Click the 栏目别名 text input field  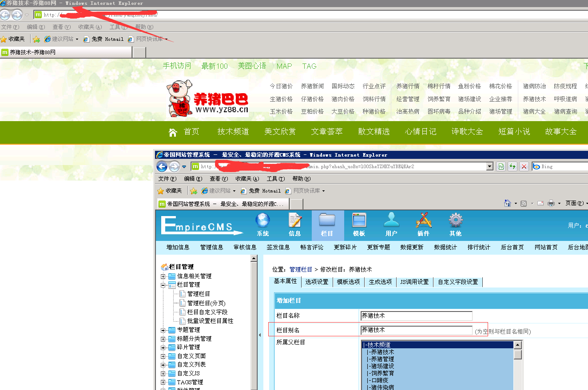point(416,330)
